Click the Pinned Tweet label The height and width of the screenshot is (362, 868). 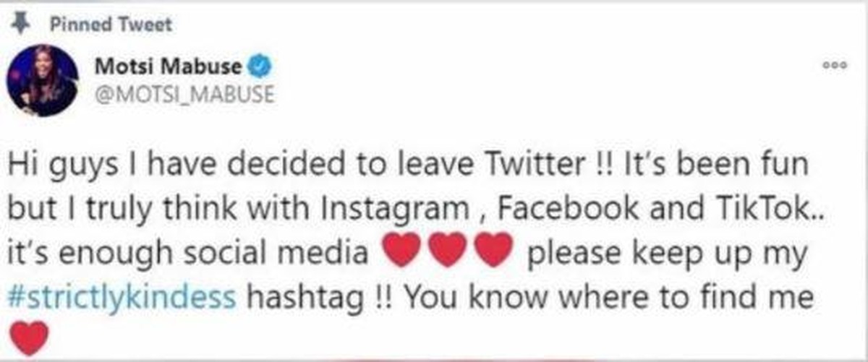pos(111,24)
